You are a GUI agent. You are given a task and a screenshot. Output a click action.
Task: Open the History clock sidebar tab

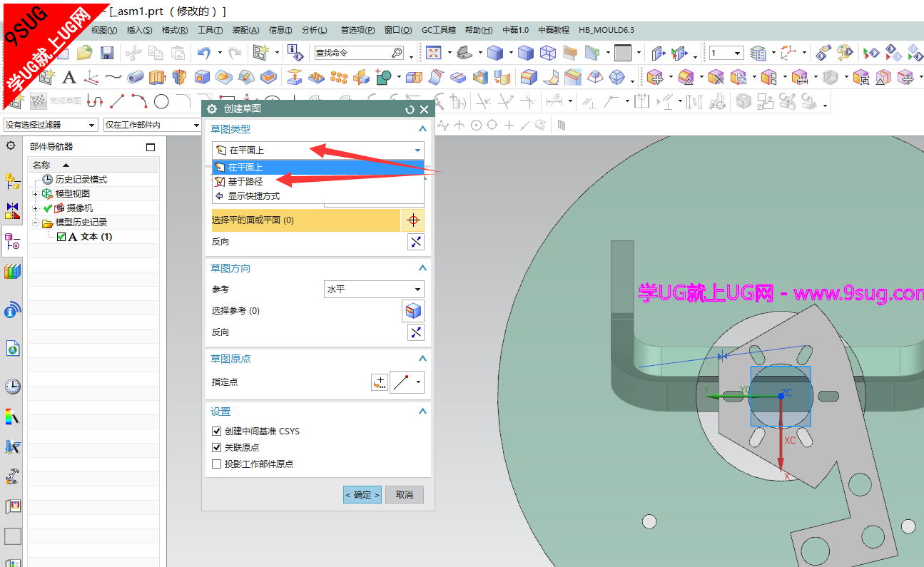[12, 387]
